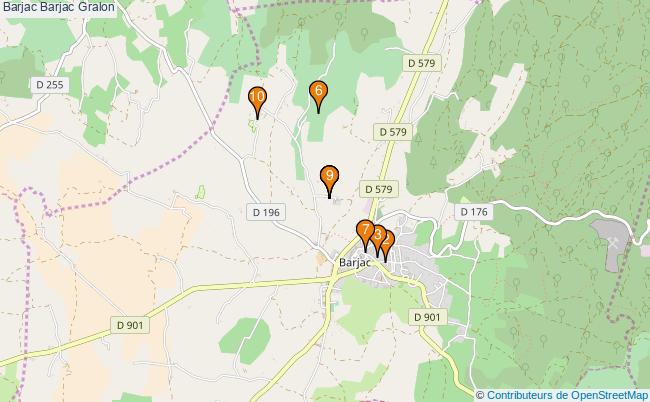
Task: Click the middle D 579 road label
Action: pyautogui.click(x=393, y=132)
